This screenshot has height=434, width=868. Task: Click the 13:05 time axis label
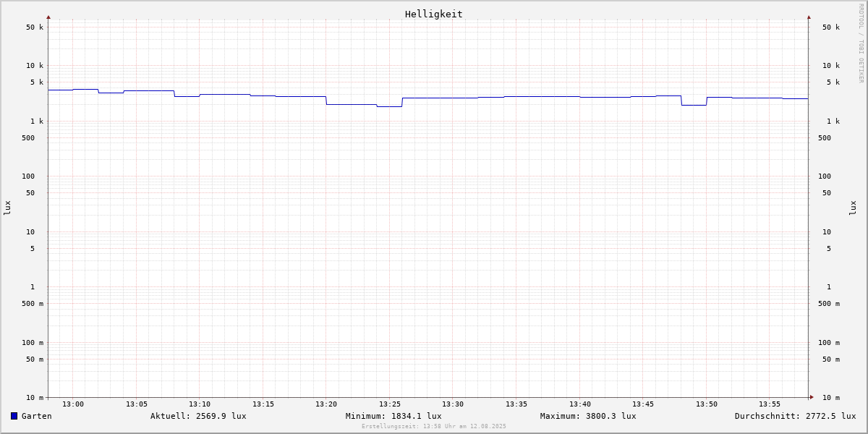tap(137, 404)
